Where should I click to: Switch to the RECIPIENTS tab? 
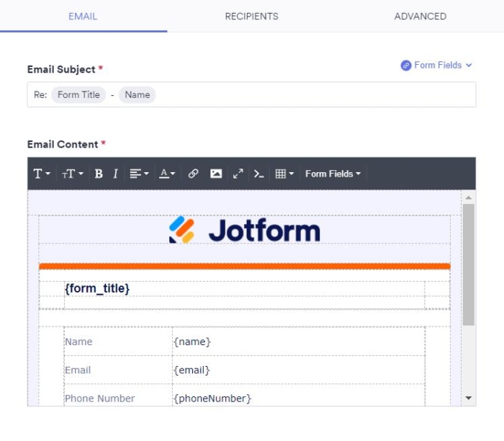[252, 17]
